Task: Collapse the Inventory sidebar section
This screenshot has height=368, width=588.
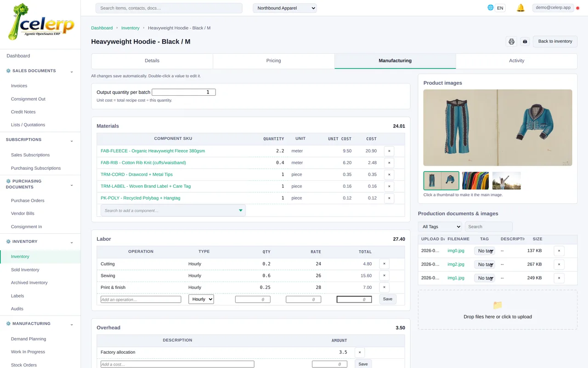Action: point(71,242)
